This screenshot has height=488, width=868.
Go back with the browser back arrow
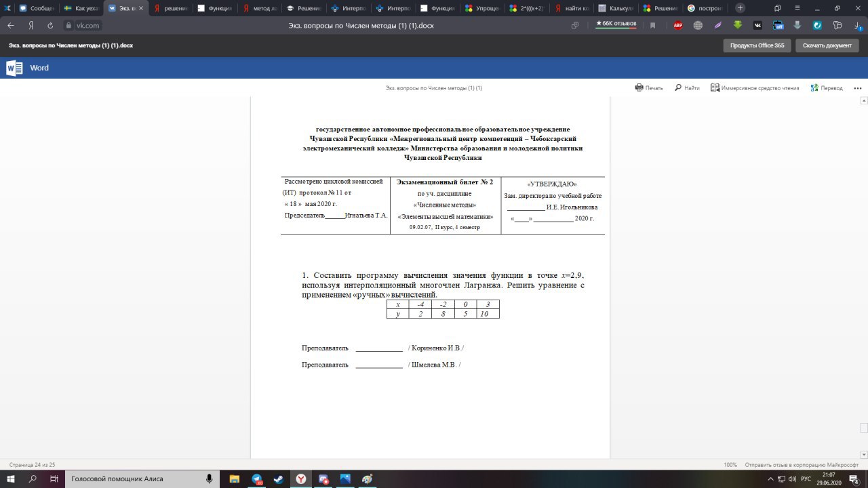point(11,25)
